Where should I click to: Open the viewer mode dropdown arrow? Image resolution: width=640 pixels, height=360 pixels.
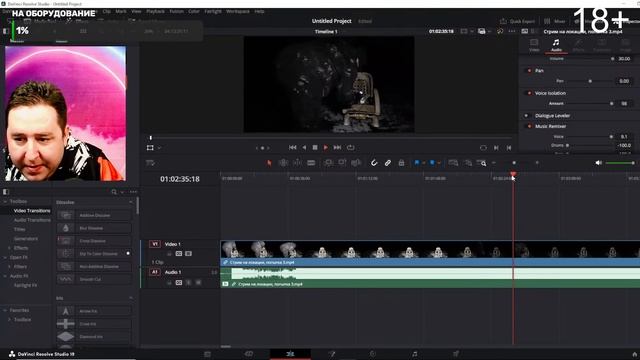pos(159,148)
